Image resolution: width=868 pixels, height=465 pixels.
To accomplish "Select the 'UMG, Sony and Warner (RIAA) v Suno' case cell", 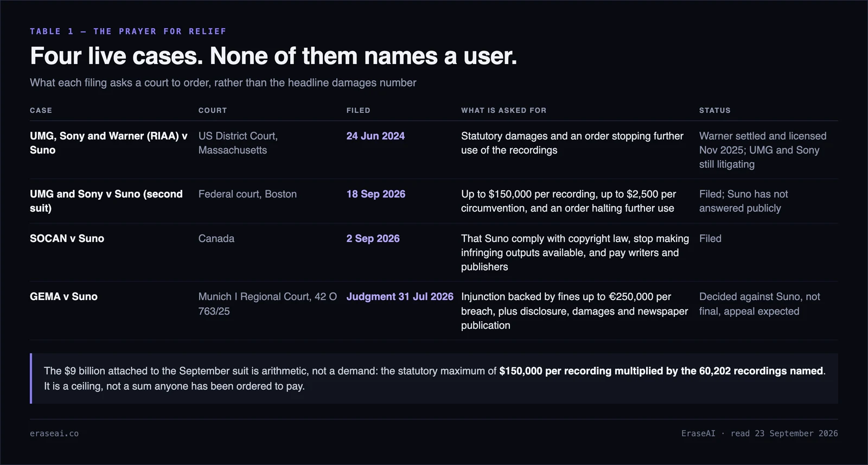I will (x=108, y=143).
